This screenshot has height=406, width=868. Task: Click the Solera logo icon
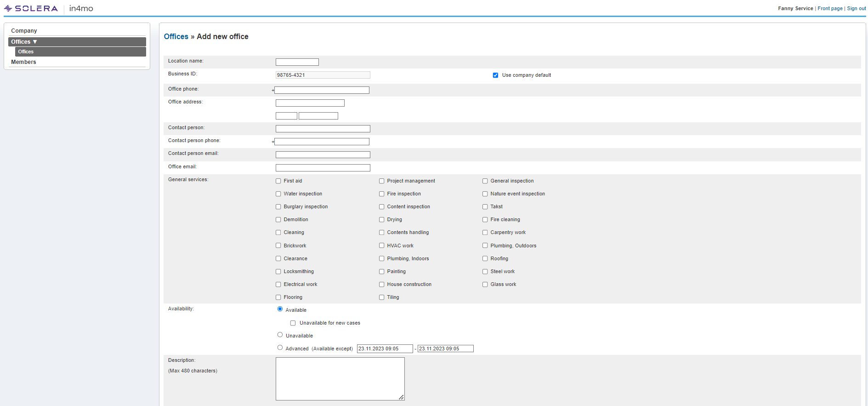pyautogui.click(x=8, y=8)
